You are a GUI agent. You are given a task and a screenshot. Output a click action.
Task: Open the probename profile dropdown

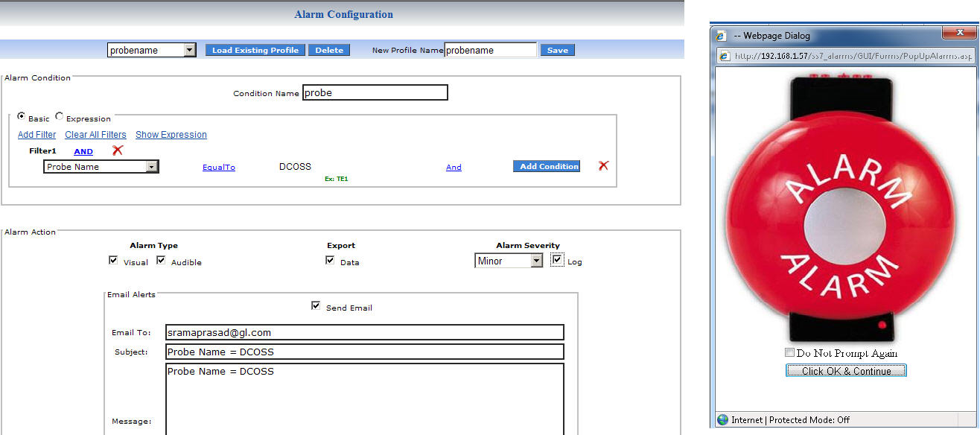click(152, 50)
